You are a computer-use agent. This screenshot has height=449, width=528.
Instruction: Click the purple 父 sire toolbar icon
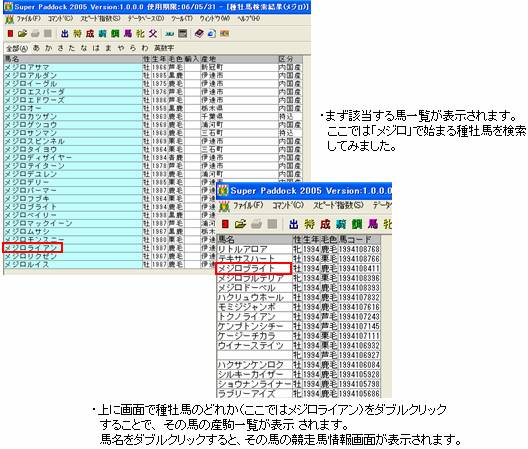click(x=153, y=33)
